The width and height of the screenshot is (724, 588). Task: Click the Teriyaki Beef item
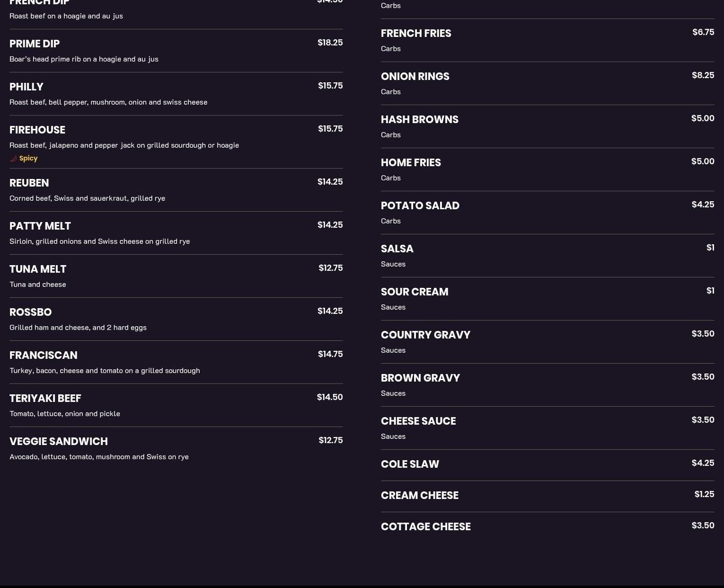45,399
